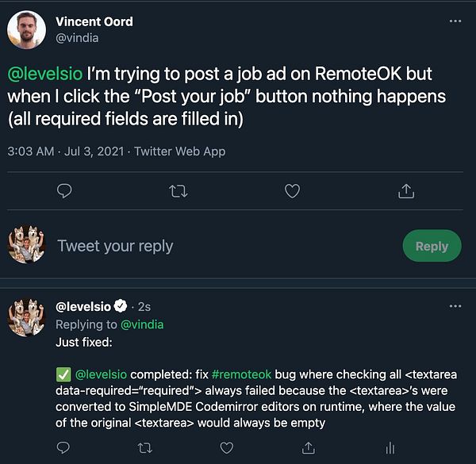Click the green Reply button
Viewport: 476px width, 464px height.
(432, 246)
